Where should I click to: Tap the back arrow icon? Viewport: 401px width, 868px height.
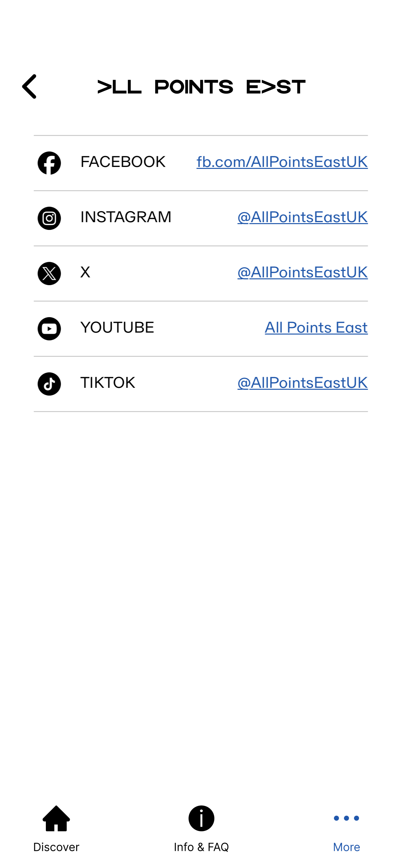pyautogui.click(x=29, y=87)
